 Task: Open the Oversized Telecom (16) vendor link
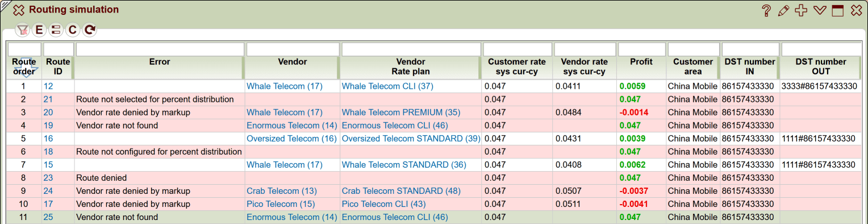(x=291, y=138)
